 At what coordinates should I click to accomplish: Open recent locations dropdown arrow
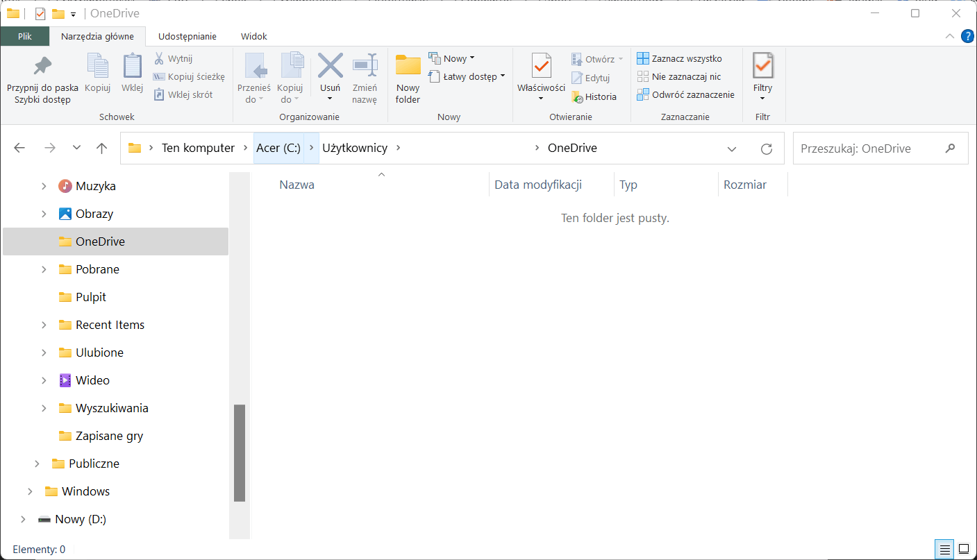coord(77,148)
